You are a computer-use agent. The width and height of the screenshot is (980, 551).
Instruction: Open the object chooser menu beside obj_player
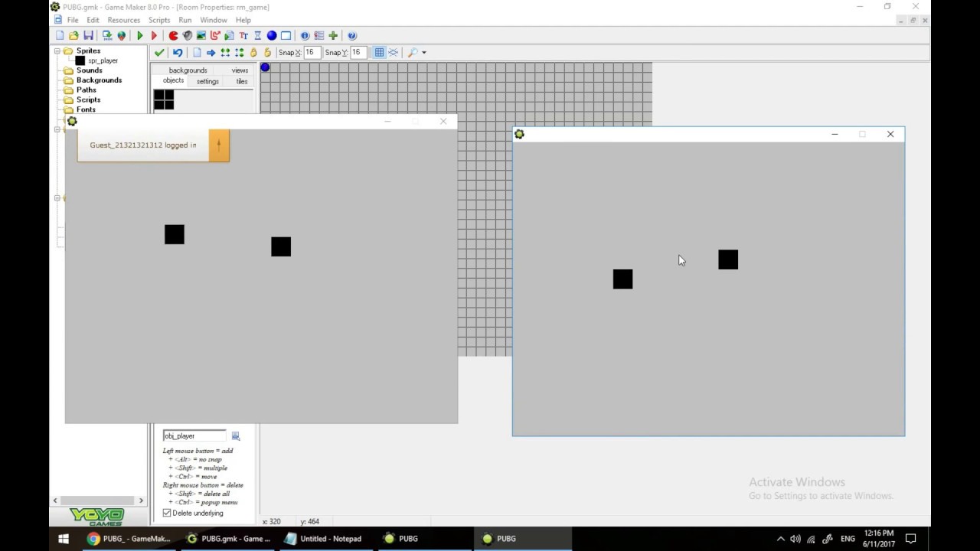[x=236, y=435]
